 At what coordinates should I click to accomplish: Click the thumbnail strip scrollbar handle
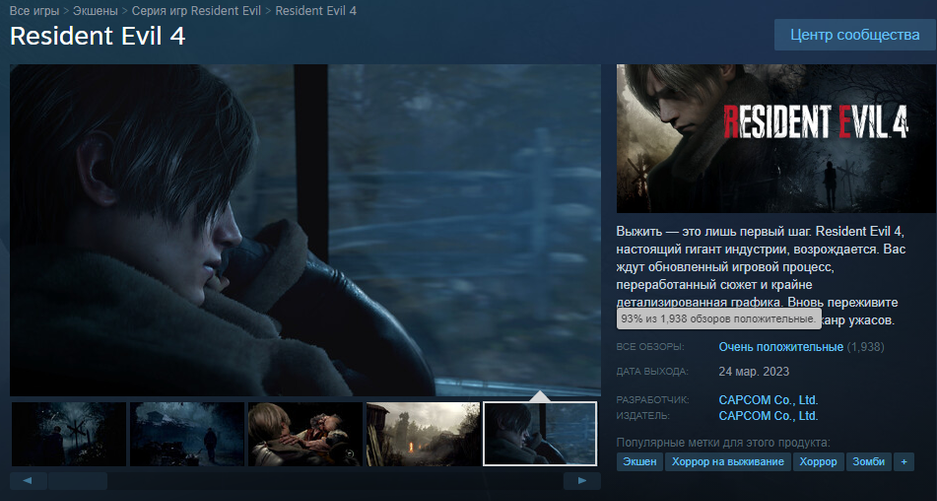78,481
